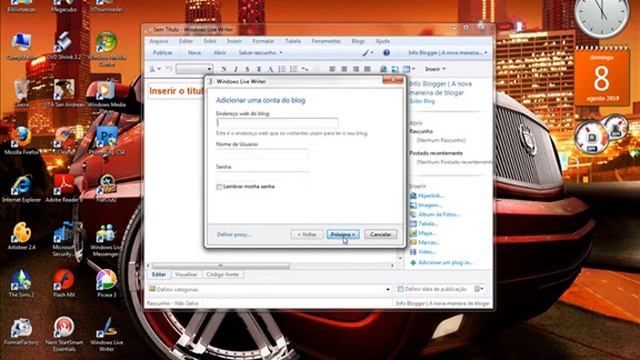Click the blue help question mark icon
The width and height of the screenshot is (640, 360).
(386, 53)
